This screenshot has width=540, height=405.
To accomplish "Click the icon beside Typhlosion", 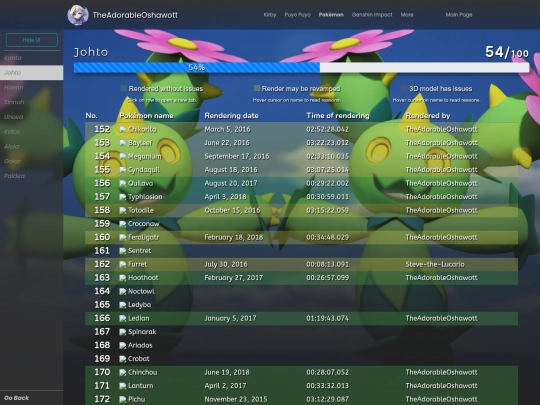I will [123, 197].
